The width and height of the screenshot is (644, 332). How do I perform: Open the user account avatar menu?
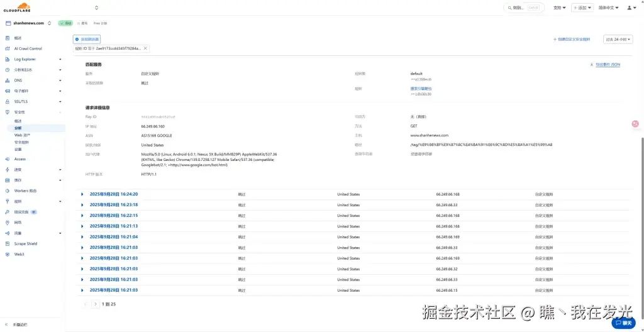(x=631, y=8)
